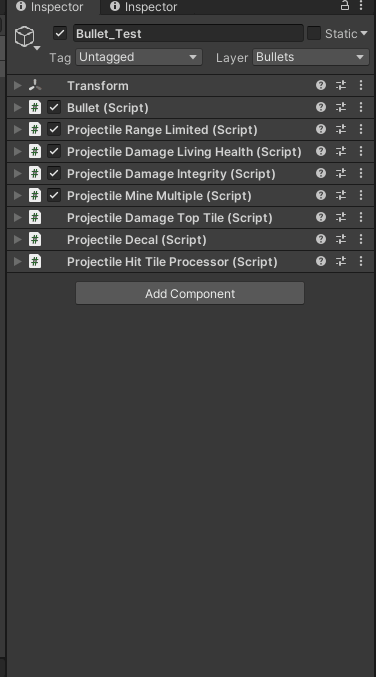Open presets for Projectile Hit Tile Processor
The image size is (376, 677).
(x=341, y=261)
